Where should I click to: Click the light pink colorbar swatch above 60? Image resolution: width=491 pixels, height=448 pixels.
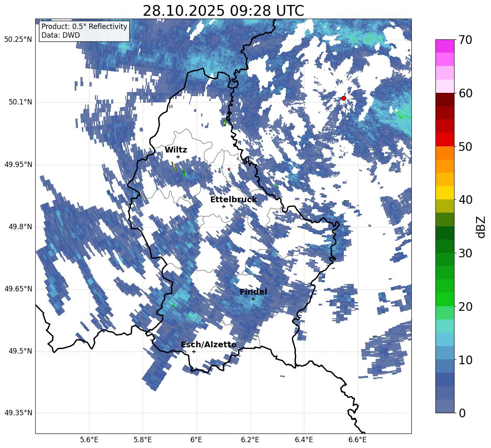point(445,86)
